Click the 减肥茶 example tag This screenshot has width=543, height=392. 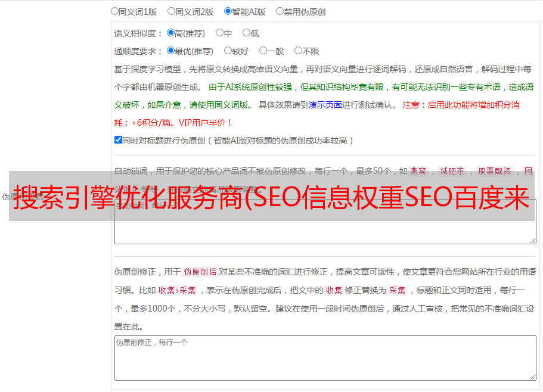point(452,171)
